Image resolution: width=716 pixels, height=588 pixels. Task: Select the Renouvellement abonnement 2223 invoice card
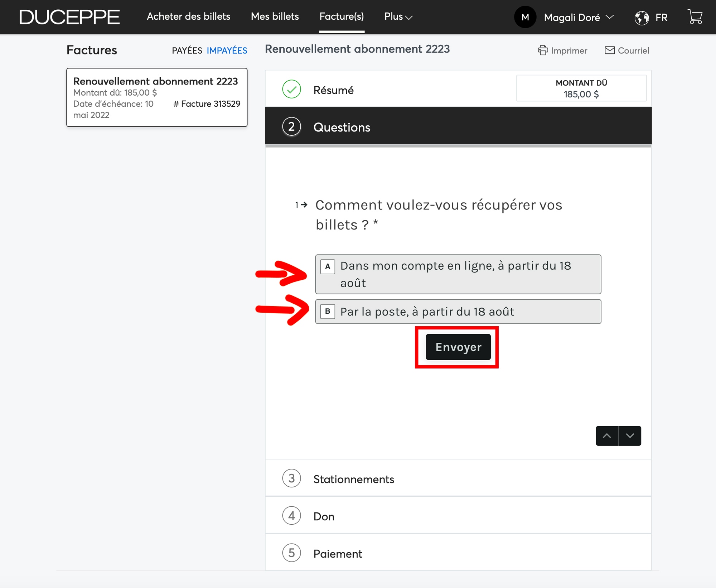(x=157, y=97)
